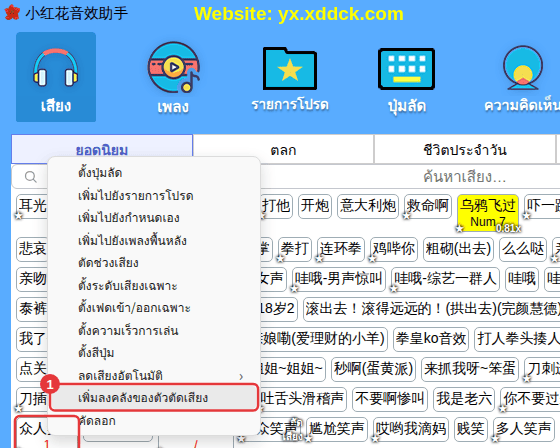This screenshot has width=560, height=448.
Task: Open the Website yx.xddck.com link
Action: pos(299,14)
